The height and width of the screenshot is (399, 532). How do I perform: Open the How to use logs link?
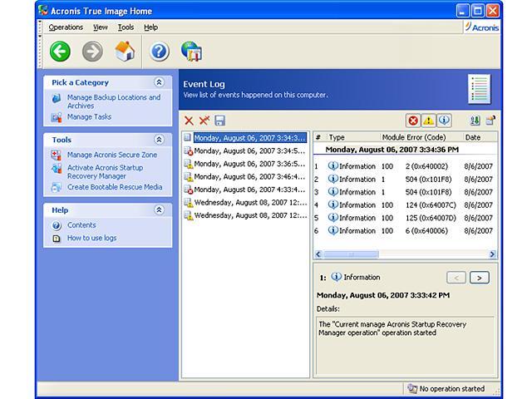coord(91,238)
